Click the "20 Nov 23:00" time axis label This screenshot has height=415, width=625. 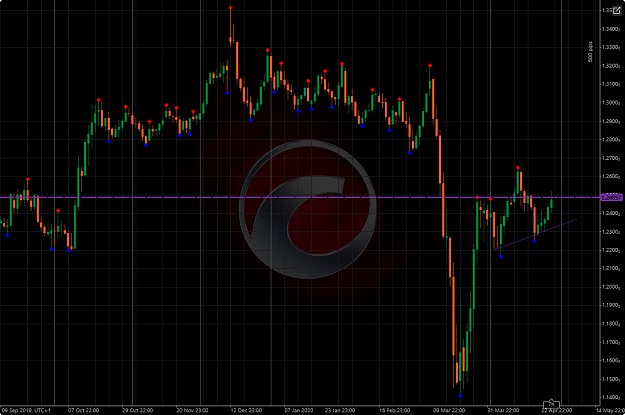192,410
